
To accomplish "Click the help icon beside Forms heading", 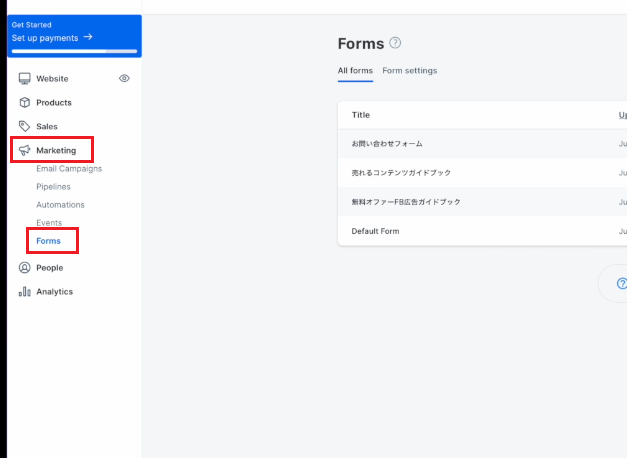I will pos(395,43).
